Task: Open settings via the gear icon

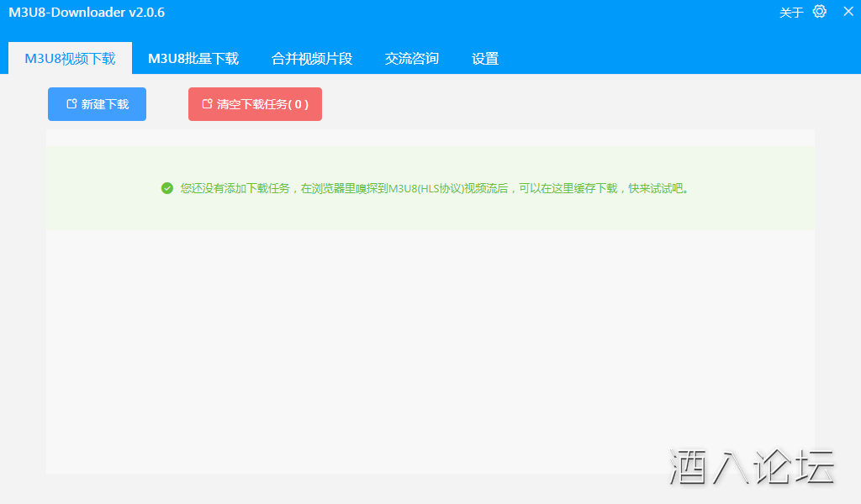Action: (820, 12)
